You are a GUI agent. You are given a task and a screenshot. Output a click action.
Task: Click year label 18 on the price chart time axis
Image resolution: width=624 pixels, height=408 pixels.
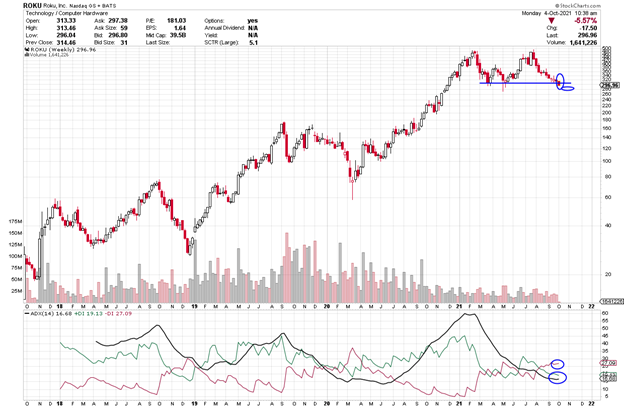pos(60,306)
